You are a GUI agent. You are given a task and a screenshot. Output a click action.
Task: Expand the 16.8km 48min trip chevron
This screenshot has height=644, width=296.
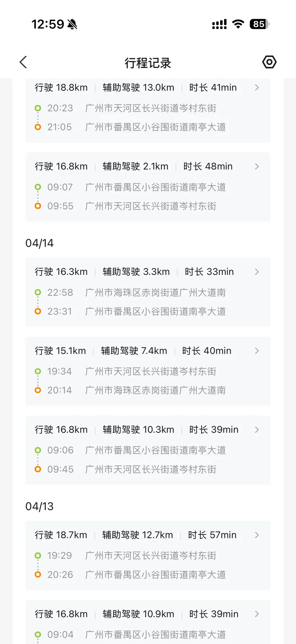257,167
